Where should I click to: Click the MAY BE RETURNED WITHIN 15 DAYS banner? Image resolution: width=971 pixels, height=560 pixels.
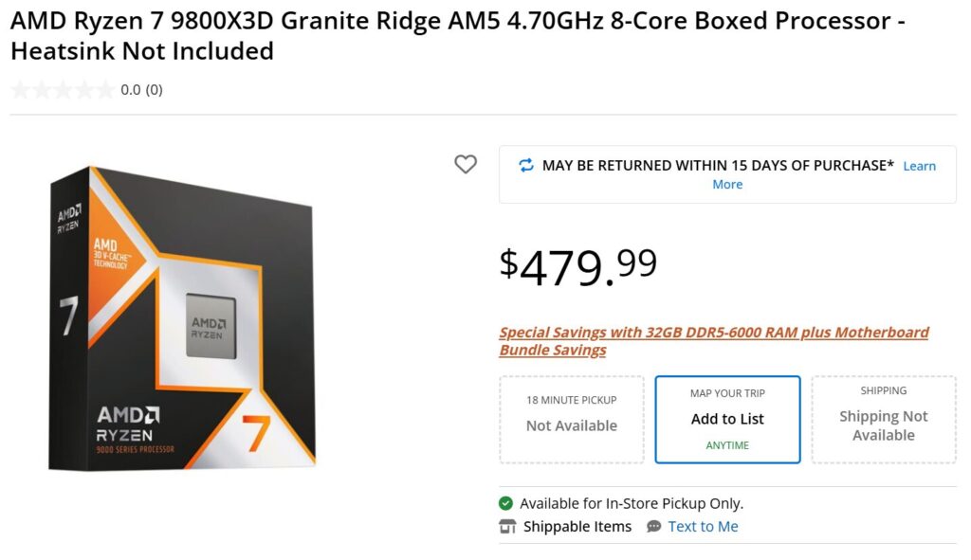pos(727,174)
